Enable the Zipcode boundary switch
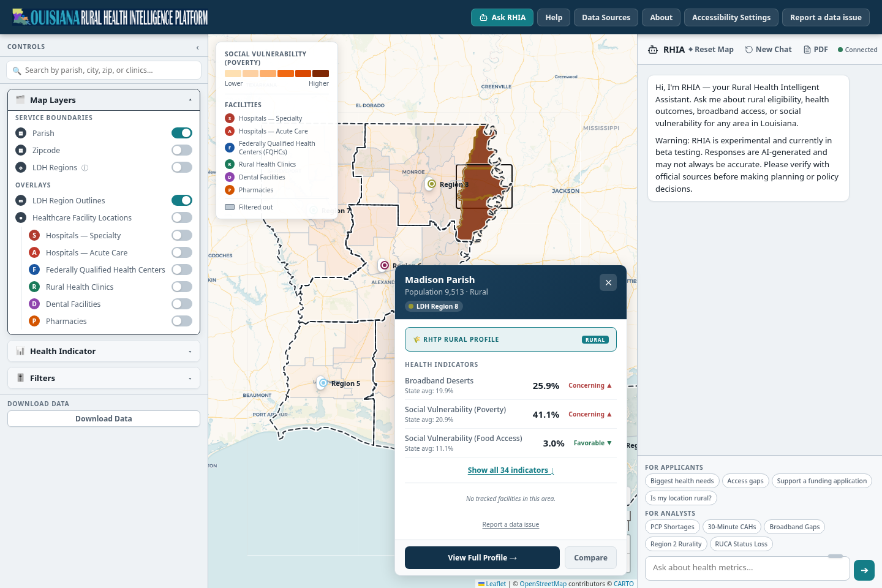Image resolution: width=882 pixels, height=588 pixels. [182, 150]
